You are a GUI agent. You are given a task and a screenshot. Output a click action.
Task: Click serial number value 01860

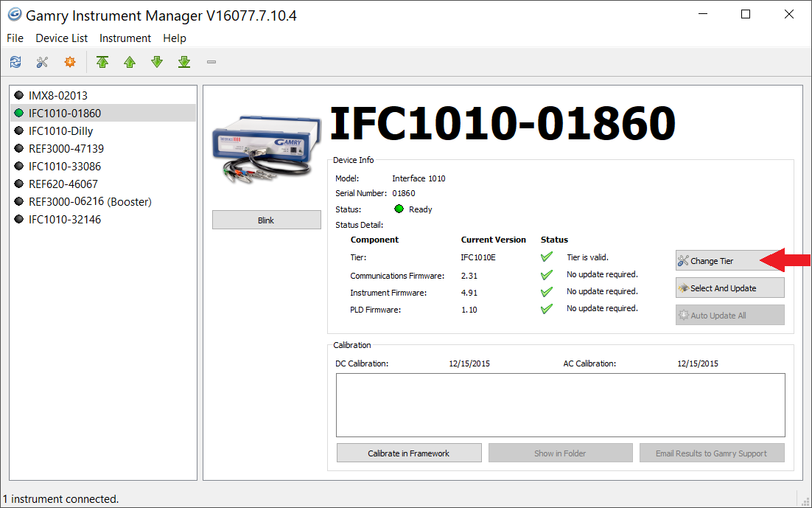[403, 193]
